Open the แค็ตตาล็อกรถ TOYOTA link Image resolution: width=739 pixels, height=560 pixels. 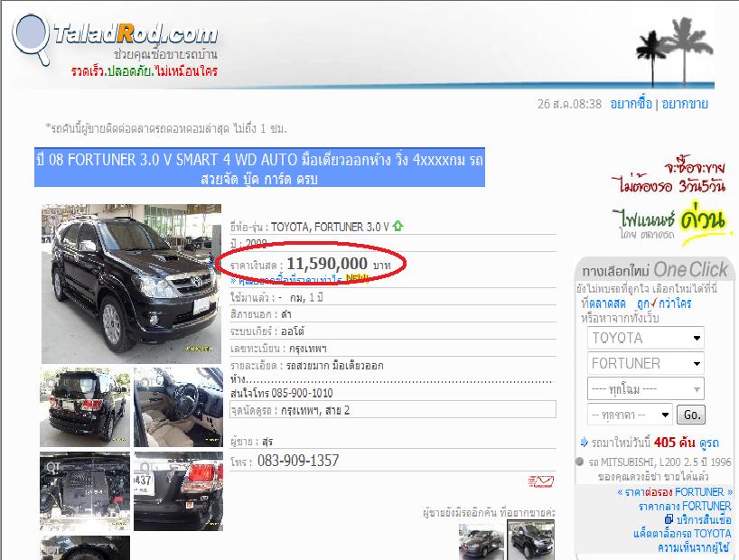tap(682, 534)
